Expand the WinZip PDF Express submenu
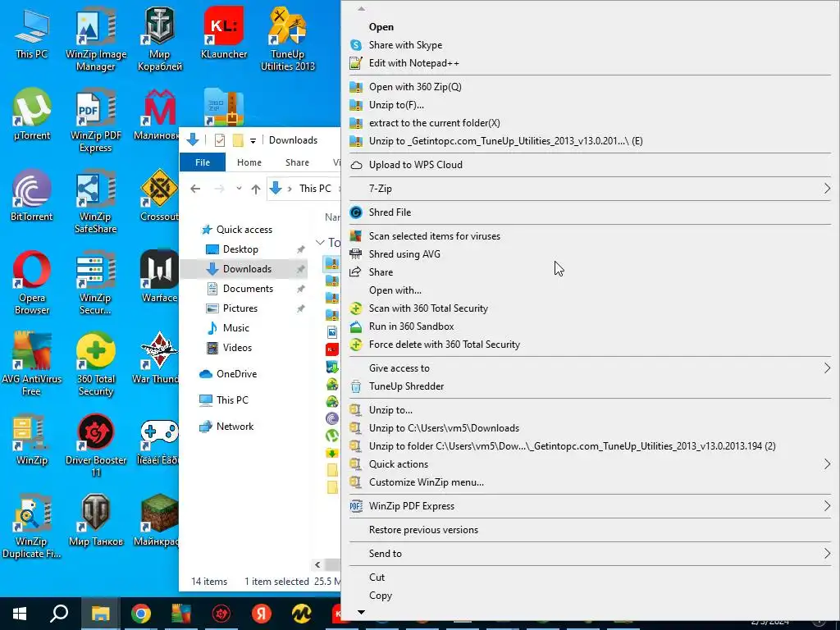This screenshot has width=840, height=630. pyautogui.click(x=590, y=505)
